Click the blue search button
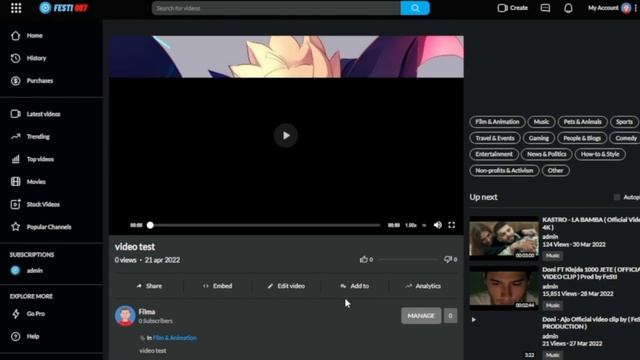 [415, 8]
